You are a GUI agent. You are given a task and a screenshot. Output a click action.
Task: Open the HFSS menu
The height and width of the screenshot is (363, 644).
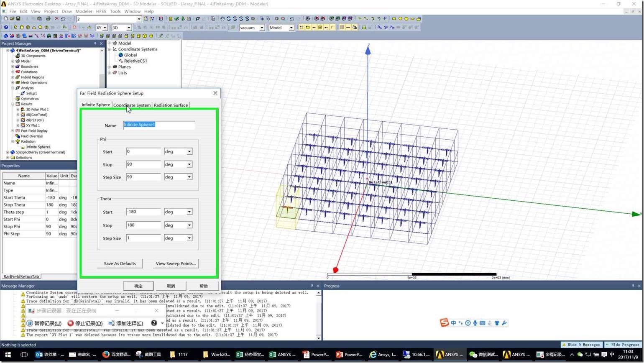coord(101,11)
